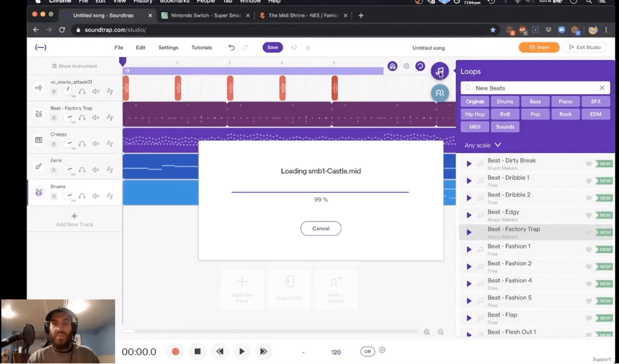Click the invite collaborators icon below the Loops button
The image size is (619, 364).
(439, 93)
